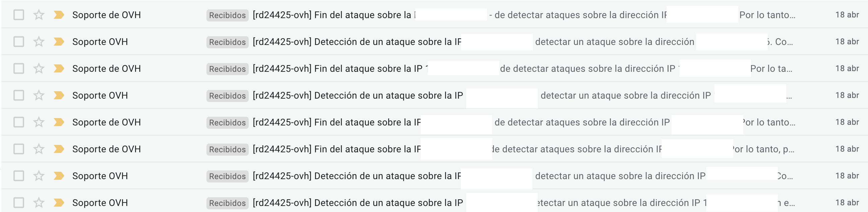This screenshot has width=868, height=212.
Task: Star the fourth email in the list
Action: [39, 95]
